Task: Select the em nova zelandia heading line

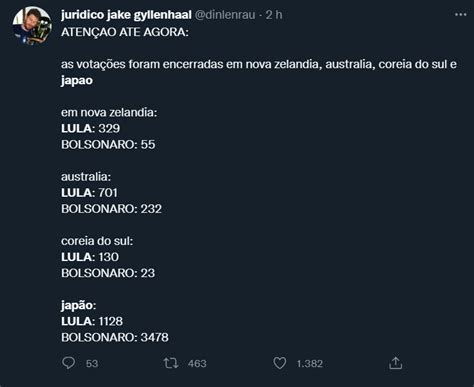Action: pyautogui.click(x=109, y=112)
